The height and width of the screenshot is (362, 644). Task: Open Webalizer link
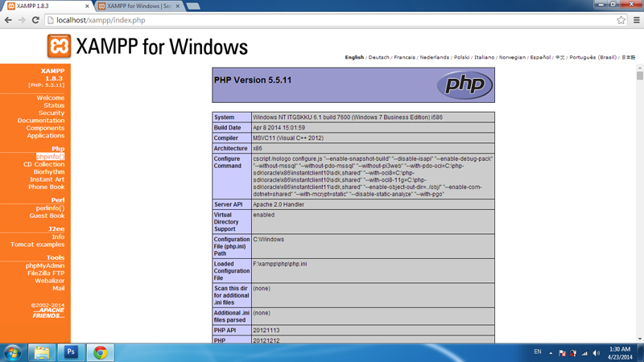49,281
